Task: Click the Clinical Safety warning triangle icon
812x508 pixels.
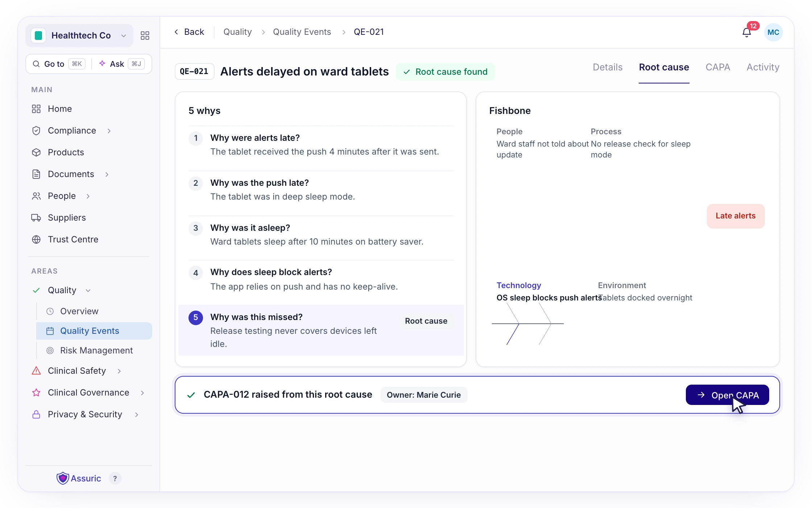Action: click(x=36, y=371)
